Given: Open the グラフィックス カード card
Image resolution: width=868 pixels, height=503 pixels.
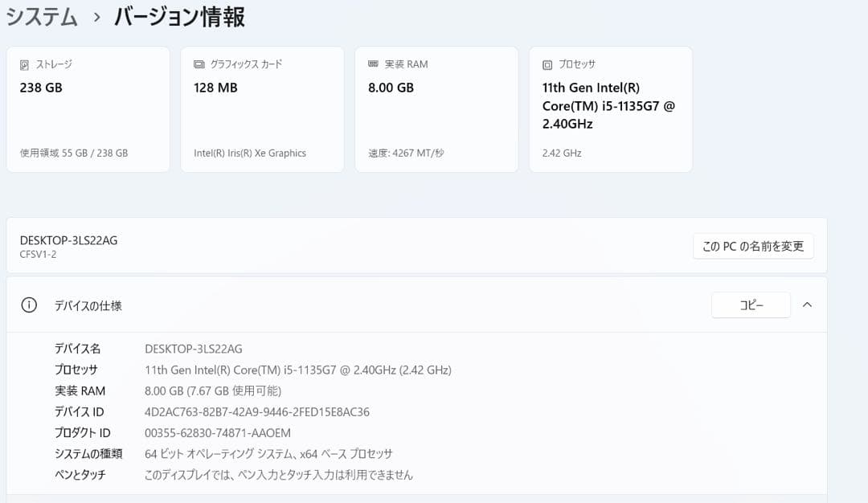Looking at the screenshot, I should [x=262, y=108].
